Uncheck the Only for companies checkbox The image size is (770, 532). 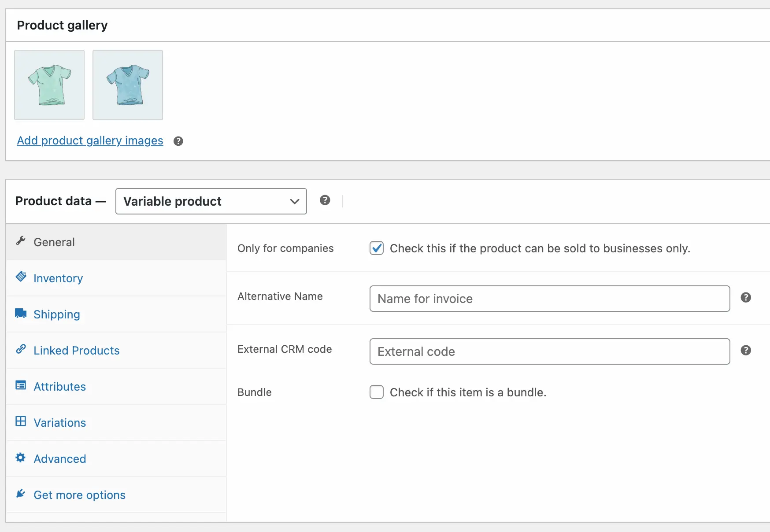[x=377, y=248]
